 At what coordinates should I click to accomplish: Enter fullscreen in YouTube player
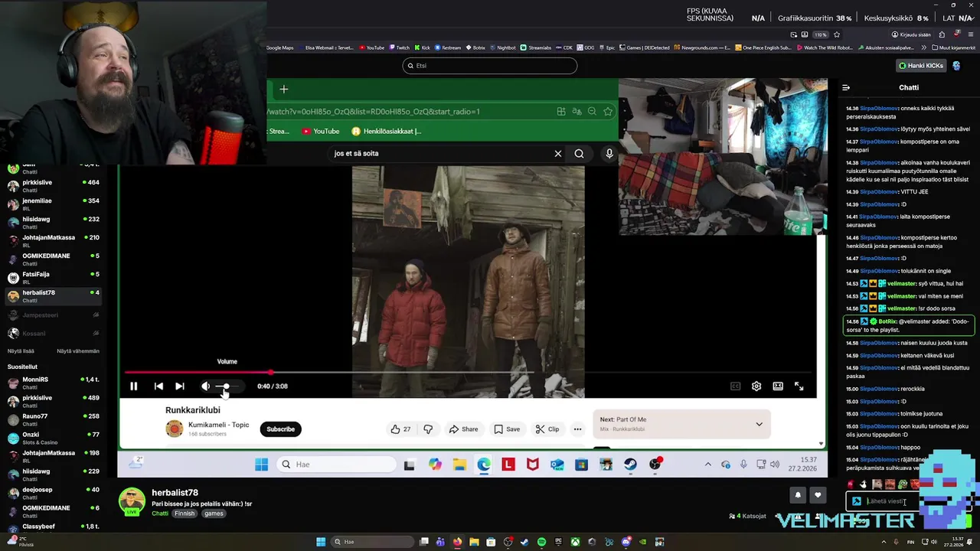[799, 386]
